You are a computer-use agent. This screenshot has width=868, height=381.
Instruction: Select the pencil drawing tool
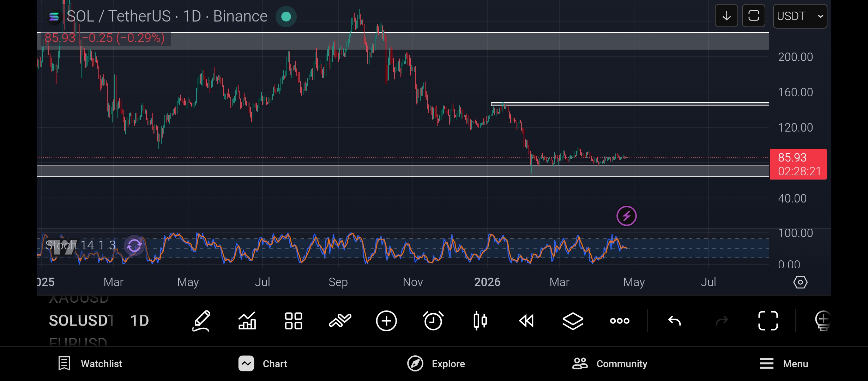(201, 321)
